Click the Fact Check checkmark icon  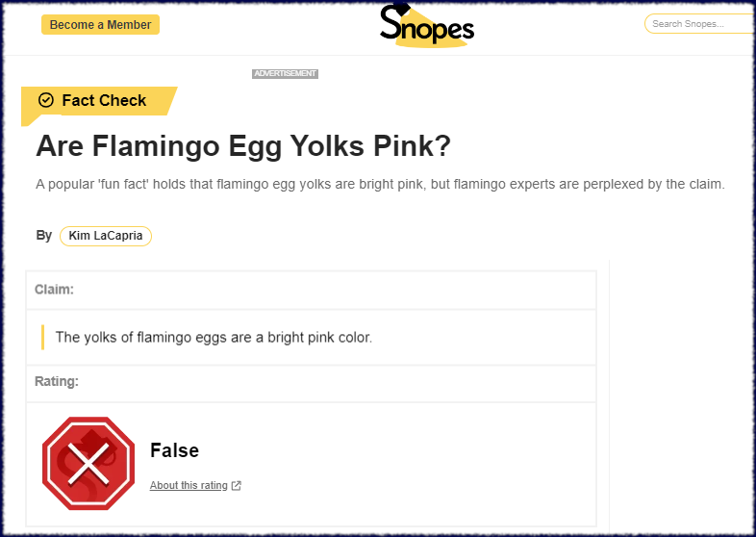click(x=46, y=100)
